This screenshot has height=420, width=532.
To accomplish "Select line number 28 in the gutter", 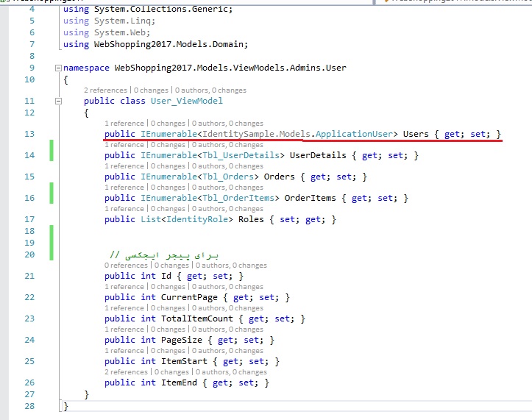I will (x=29, y=407).
